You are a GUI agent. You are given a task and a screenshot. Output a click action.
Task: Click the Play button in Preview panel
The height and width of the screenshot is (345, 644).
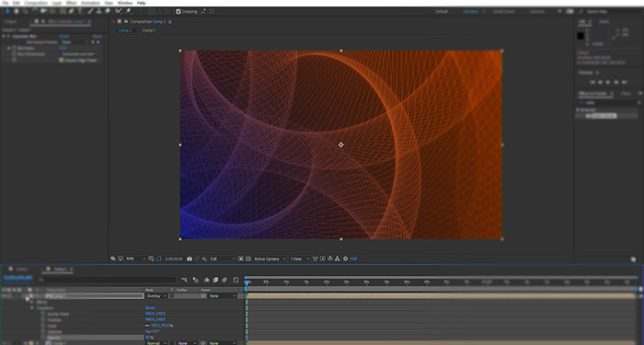click(609, 82)
